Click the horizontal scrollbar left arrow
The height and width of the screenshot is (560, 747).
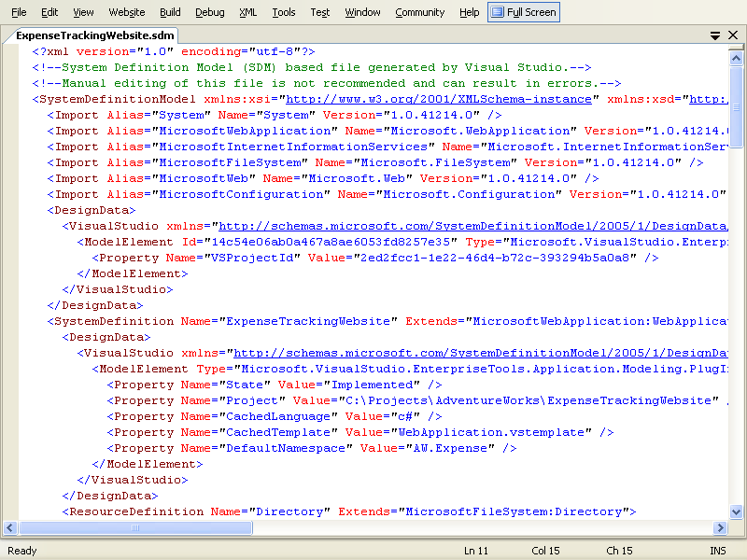click(x=8, y=527)
